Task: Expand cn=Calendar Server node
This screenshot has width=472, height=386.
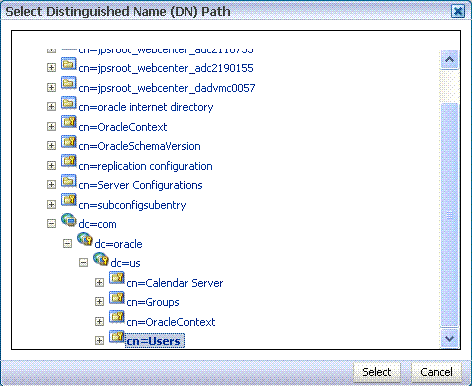Action: 99,283
